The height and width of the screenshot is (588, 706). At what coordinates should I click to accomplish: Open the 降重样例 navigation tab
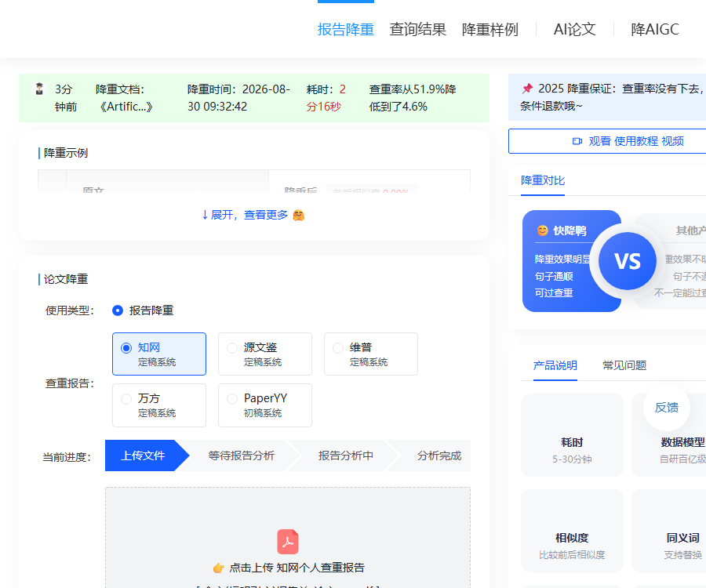(x=489, y=29)
